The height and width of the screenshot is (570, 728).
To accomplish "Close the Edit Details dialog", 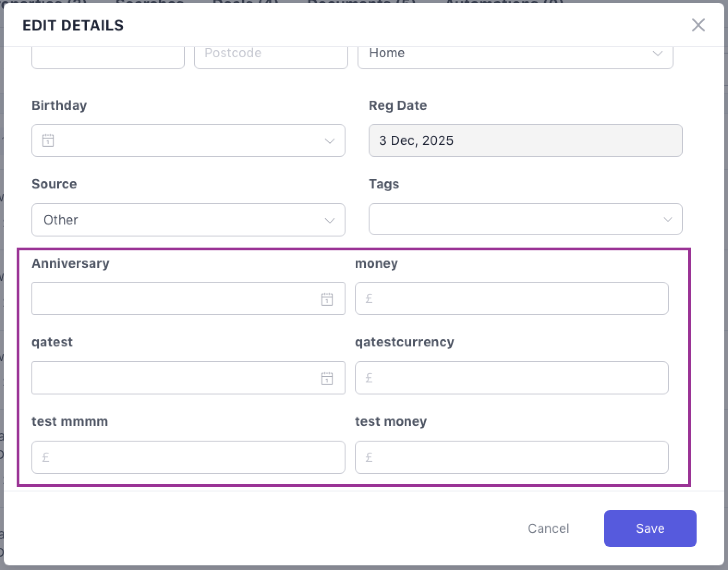I will (698, 25).
